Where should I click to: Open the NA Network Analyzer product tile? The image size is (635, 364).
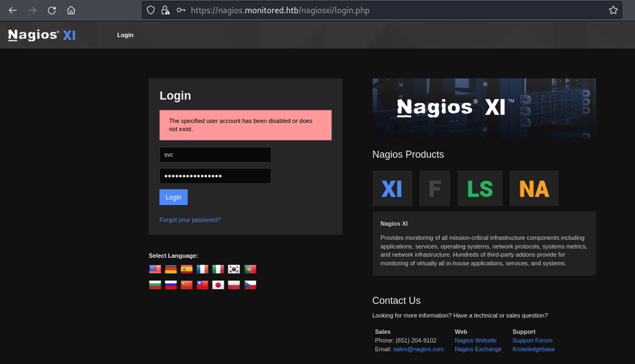pyautogui.click(x=534, y=189)
